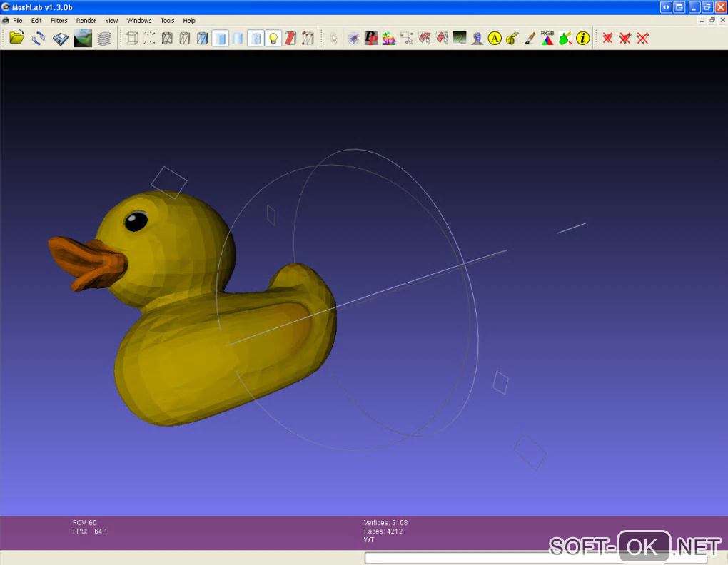Click the middle red X delete icon

[x=625, y=38]
